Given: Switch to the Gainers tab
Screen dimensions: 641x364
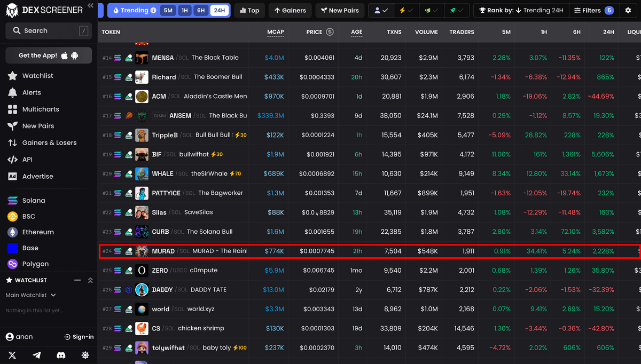Looking at the screenshot, I should tap(290, 10).
